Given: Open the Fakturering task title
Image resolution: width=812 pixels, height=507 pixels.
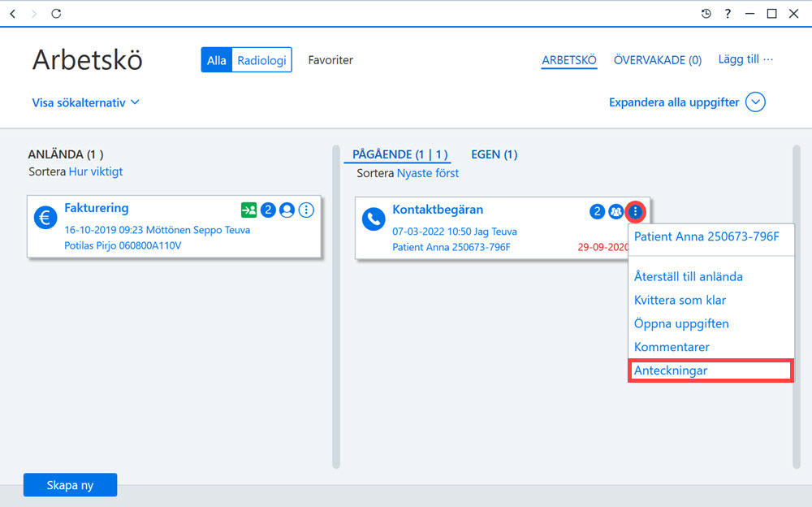Looking at the screenshot, I should pyautogui.click(x=97, y=208).
